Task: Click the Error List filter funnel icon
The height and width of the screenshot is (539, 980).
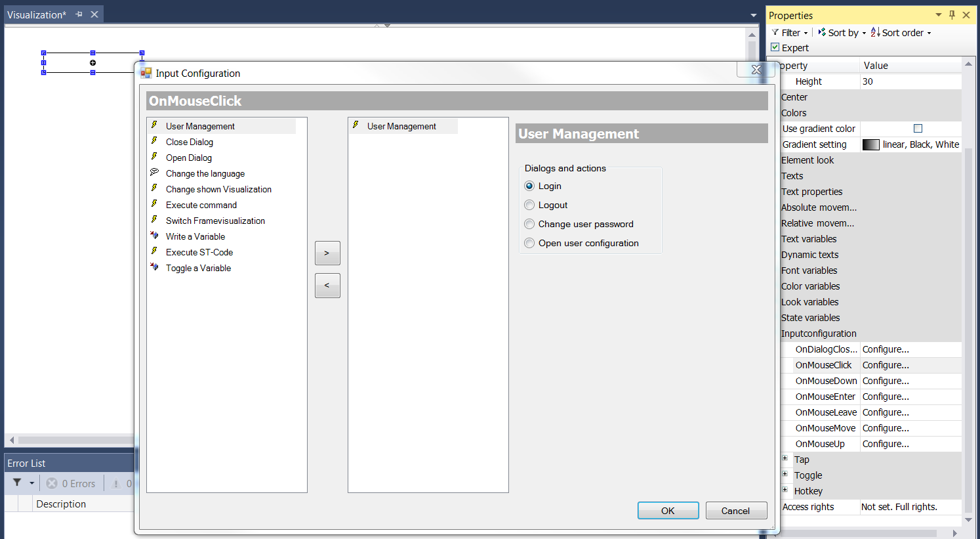Action: click(x=17, y=483)
